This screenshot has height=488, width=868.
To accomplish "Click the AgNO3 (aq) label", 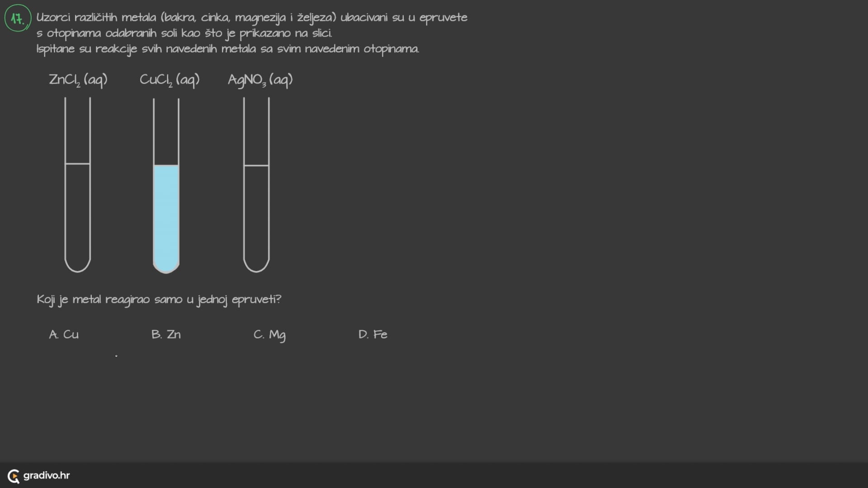I will point(260,80).
